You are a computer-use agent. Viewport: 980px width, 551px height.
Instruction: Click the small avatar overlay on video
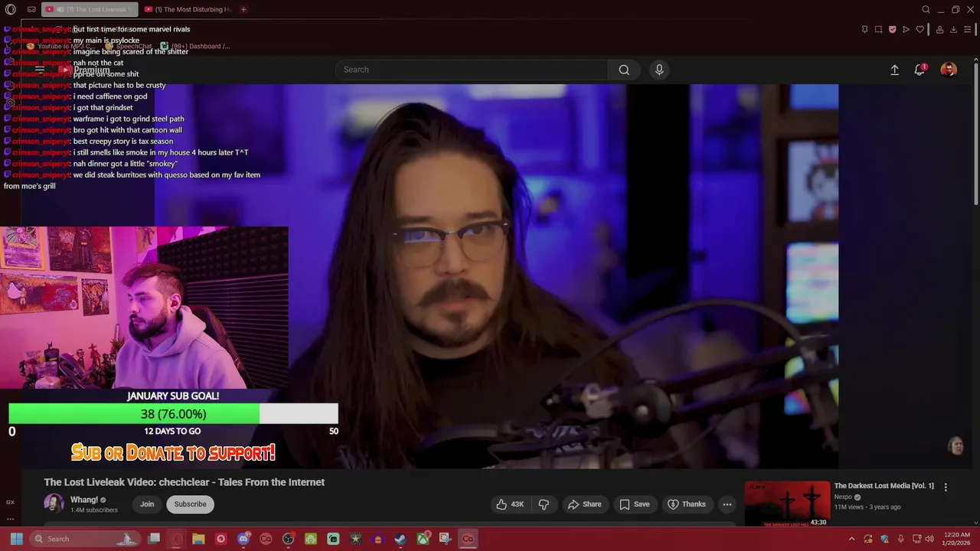pyautogui.click(x=955, y=445)
